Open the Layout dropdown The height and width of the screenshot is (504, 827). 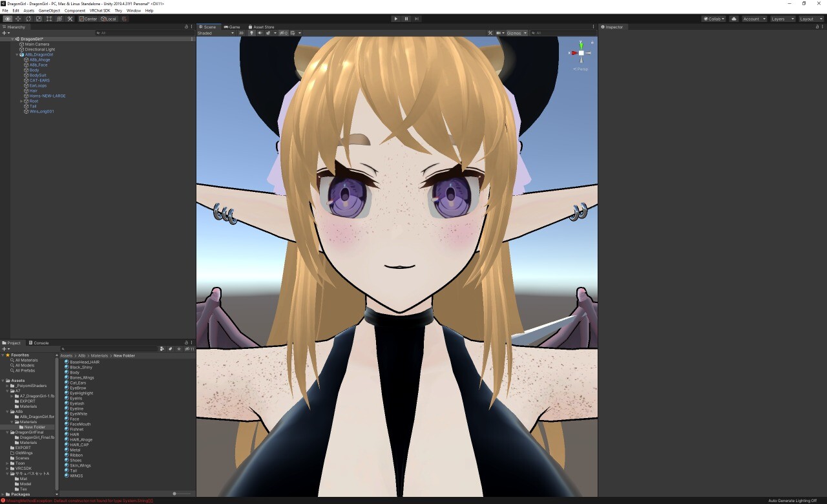coord(810,19)
